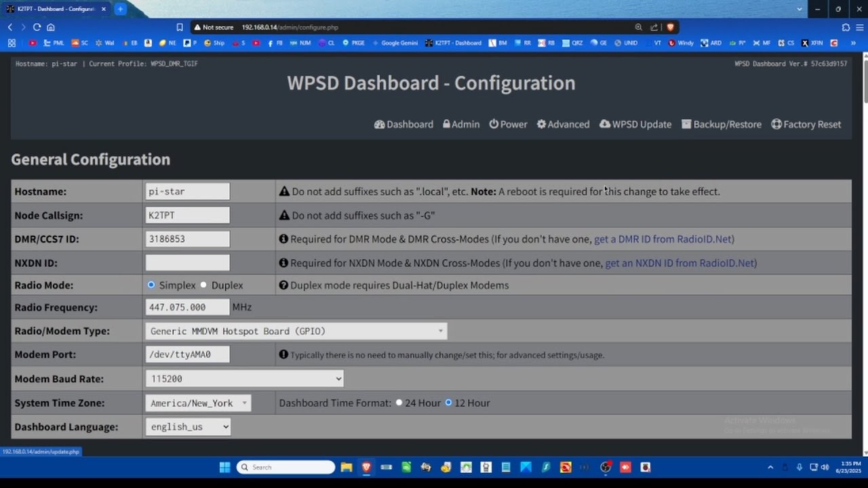Open Radio/Modem Type dropdown
868x488 pixels.
coord(296,331)
